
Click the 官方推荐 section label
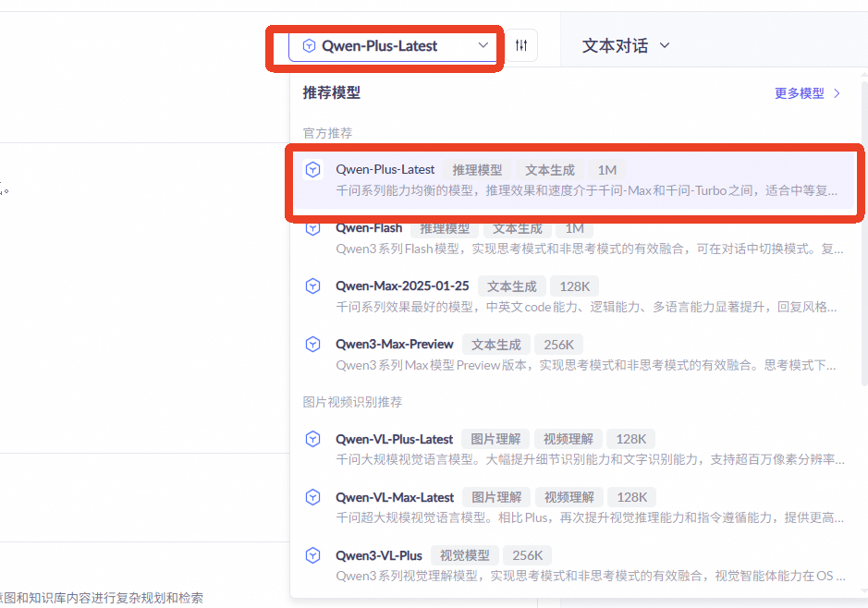[328, 133]
